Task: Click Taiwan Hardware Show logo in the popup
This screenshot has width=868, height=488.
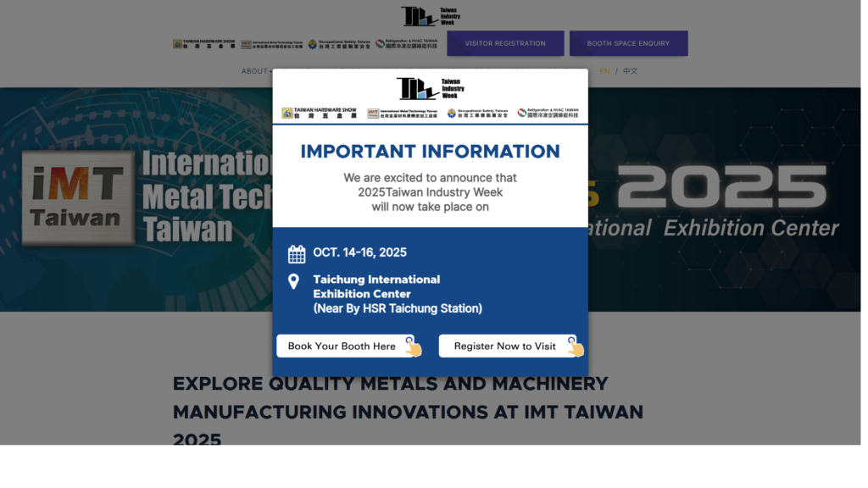Action: tap(320, 113)
